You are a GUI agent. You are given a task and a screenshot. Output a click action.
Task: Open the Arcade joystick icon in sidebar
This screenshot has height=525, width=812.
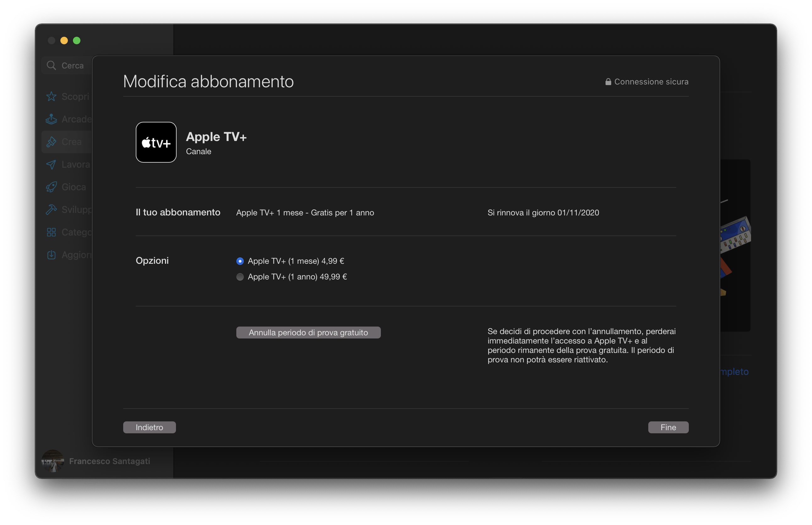[52, 119]
